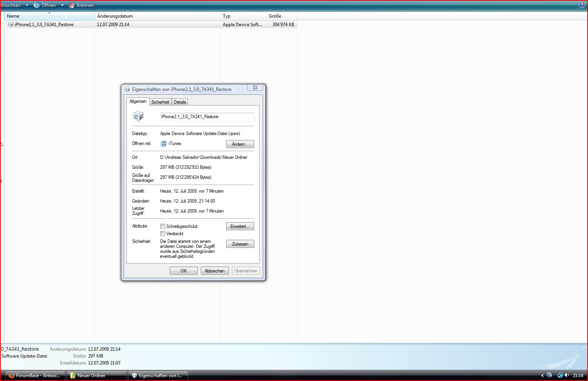Click Firefox icon on ForumBase taskbar button

click(12, 376)
